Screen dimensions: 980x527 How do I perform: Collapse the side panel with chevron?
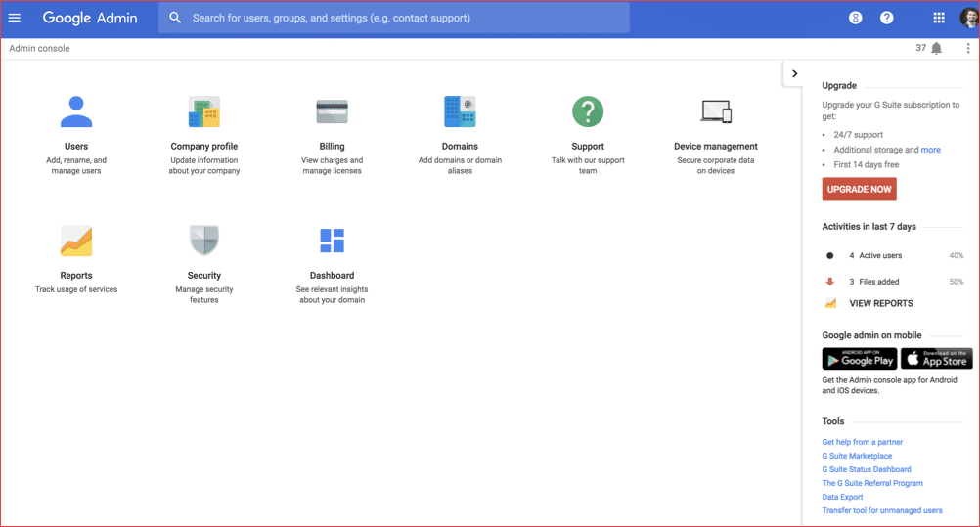[794, 73]
